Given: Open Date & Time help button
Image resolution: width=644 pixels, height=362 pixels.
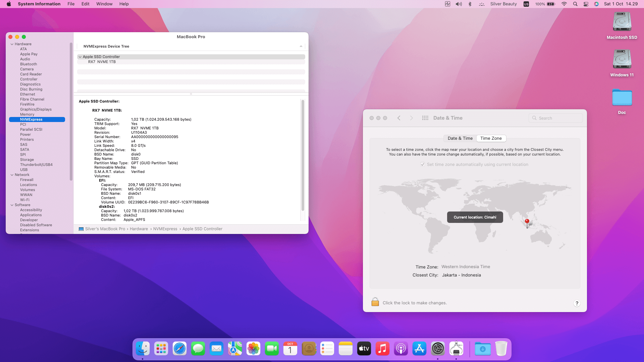Looking at the screenshot, I should [577, 303].
